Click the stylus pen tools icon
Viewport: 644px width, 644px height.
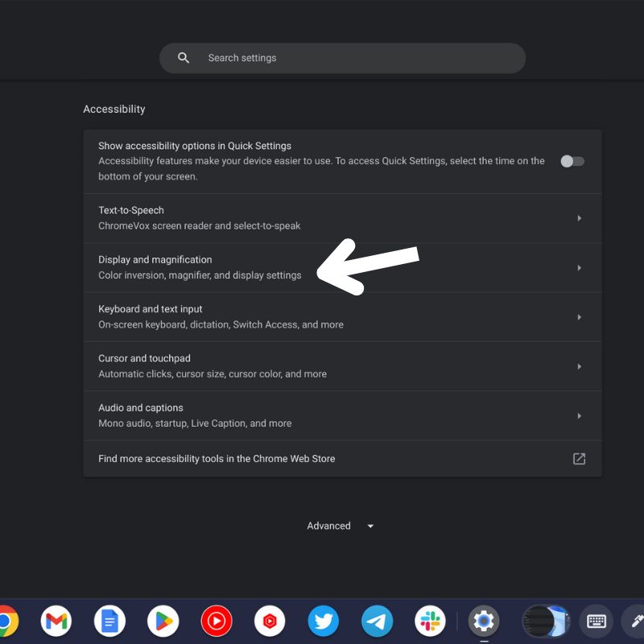pos(635,621)
